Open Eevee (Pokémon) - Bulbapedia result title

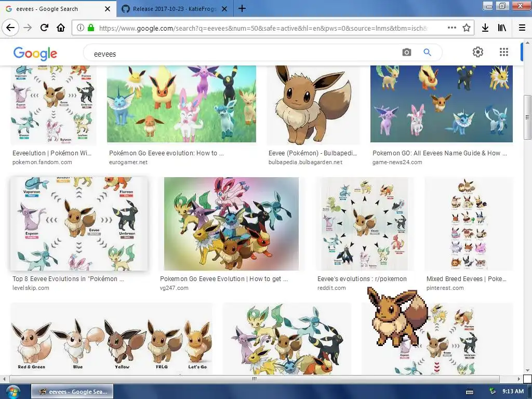[x=312, y=153]
